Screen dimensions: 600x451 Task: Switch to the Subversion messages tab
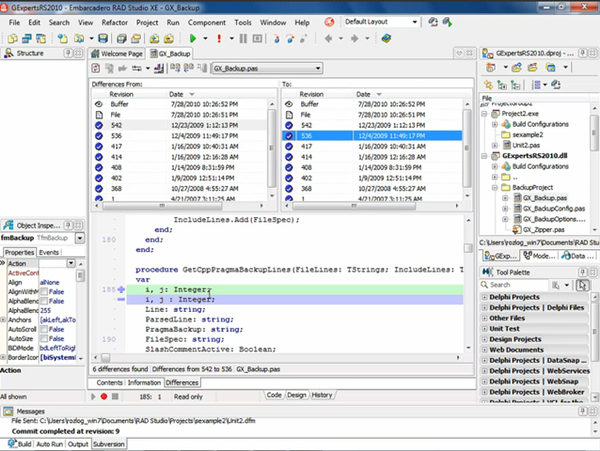point(110,443)
